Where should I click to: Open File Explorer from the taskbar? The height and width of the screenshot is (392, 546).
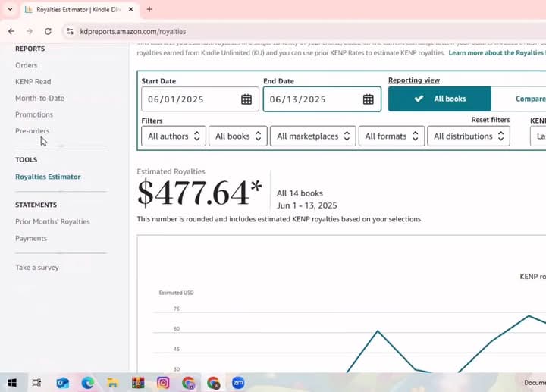pyautogui.click(x=112, y=383)
